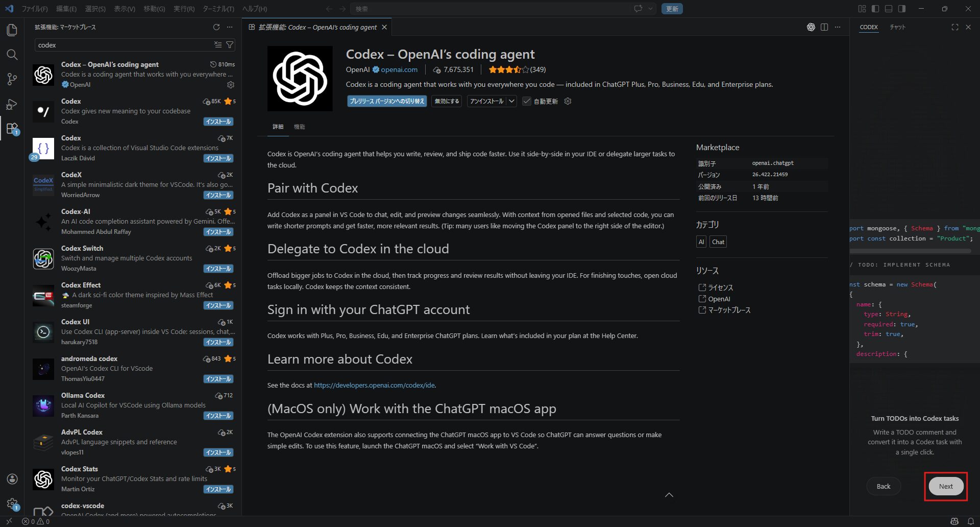The width and height of the screenshot is (980, 527).
Task: Click the extension search field containing codex
Action: 122,45
